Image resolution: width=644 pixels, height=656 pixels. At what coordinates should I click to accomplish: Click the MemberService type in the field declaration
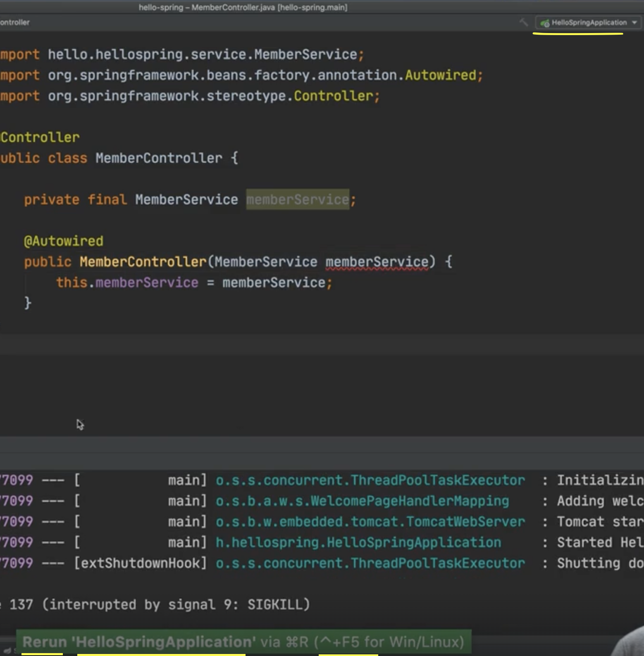click(186, 200)
